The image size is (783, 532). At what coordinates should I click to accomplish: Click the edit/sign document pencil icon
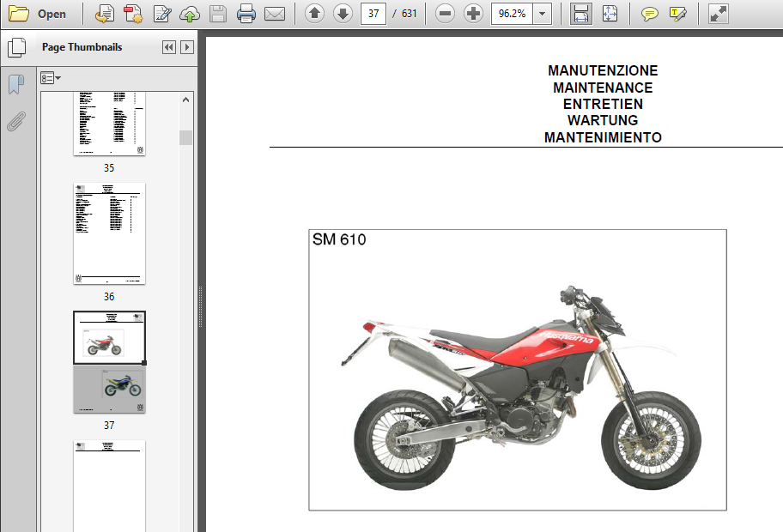click(x=161, y=14)
